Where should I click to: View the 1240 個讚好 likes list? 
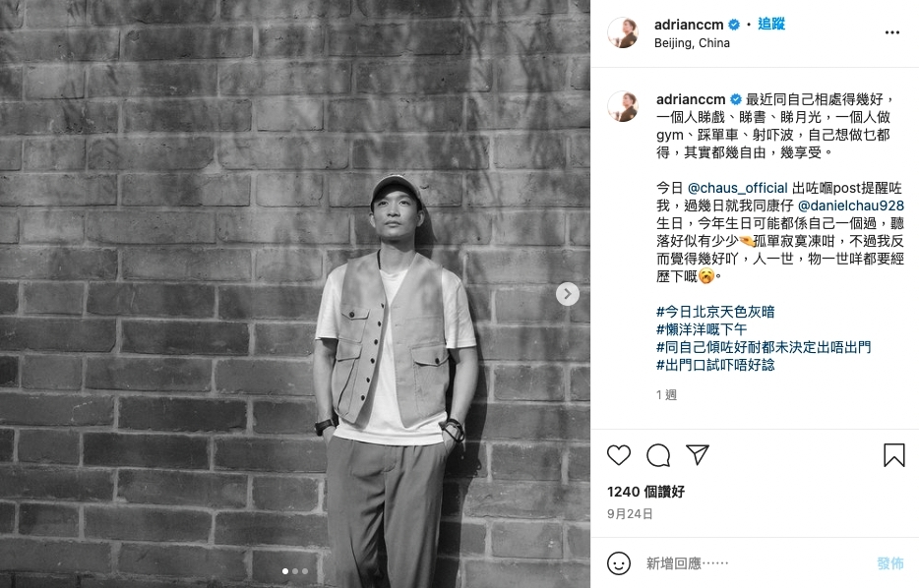(645, 492)
